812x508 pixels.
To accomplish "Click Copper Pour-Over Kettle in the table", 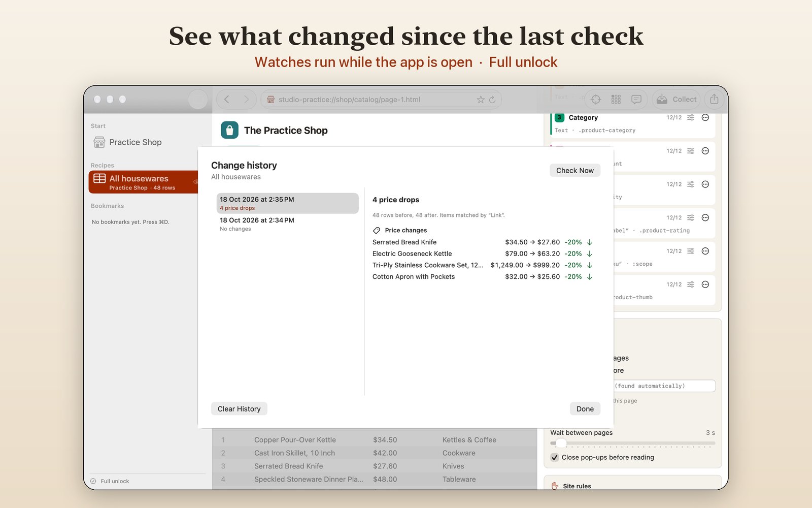I will (x=295, y=440).
